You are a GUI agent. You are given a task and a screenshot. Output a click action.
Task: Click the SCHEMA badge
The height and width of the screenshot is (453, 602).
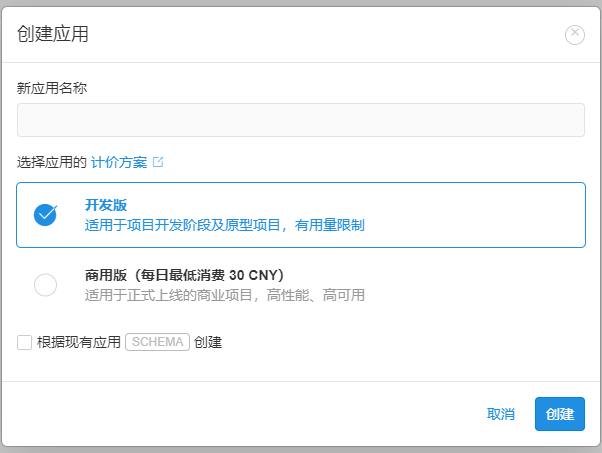tap(157, 342)
